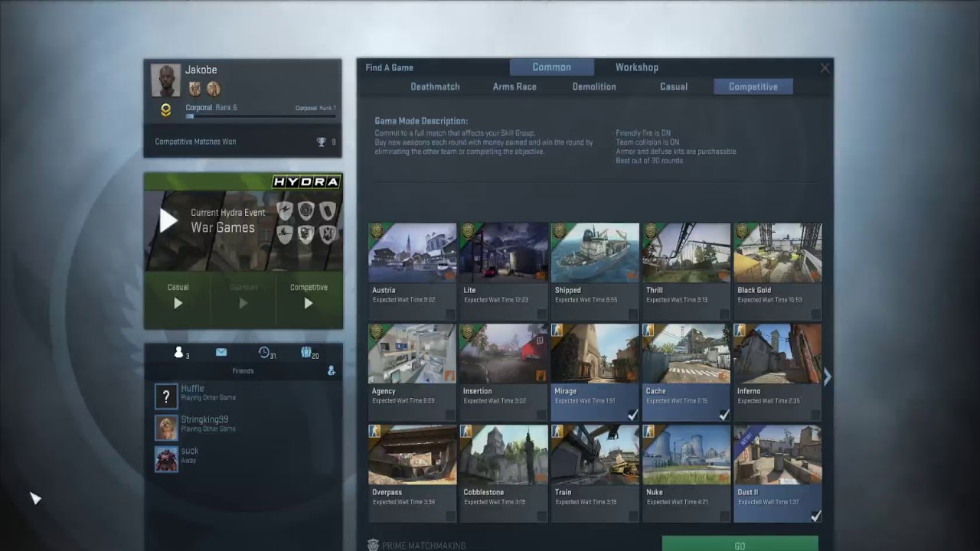This screenshot has height=551, width=980.
Task: Tick the Austria map checkbox
Action: (x=450, y=314)
